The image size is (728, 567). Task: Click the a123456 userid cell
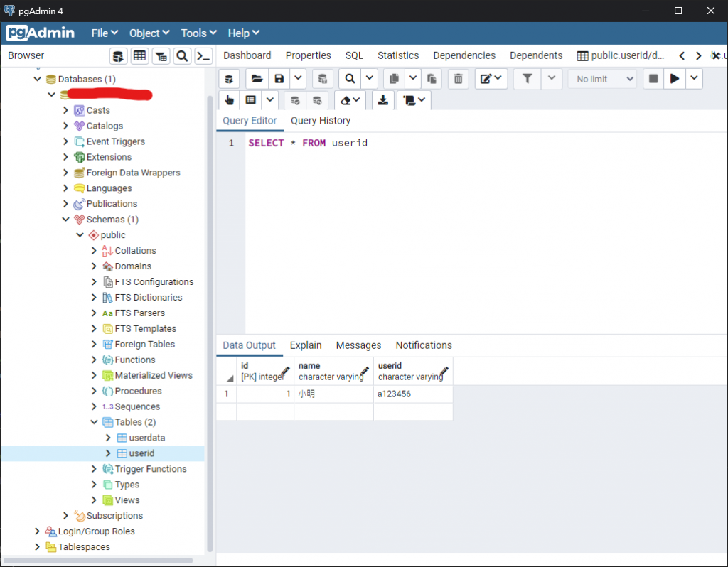pyautogui.click(x=413, y=394)
